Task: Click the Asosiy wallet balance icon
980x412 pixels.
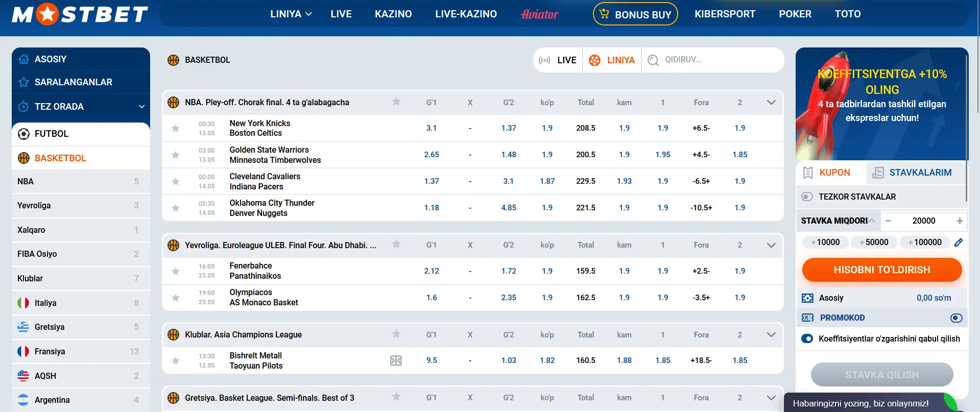Action: (807, 298)
